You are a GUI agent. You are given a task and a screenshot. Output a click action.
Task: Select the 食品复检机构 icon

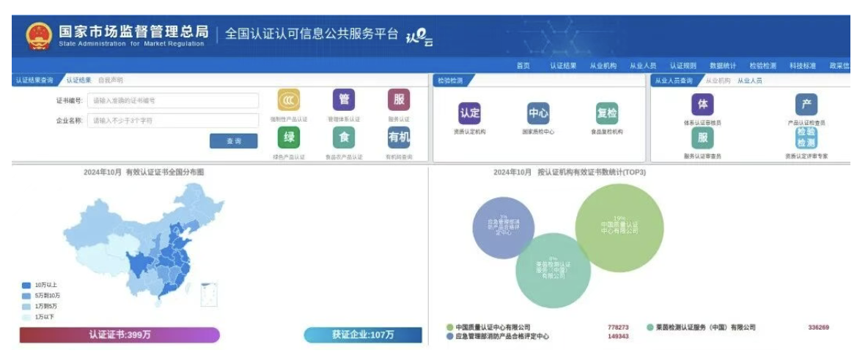(x=606, y=114)
